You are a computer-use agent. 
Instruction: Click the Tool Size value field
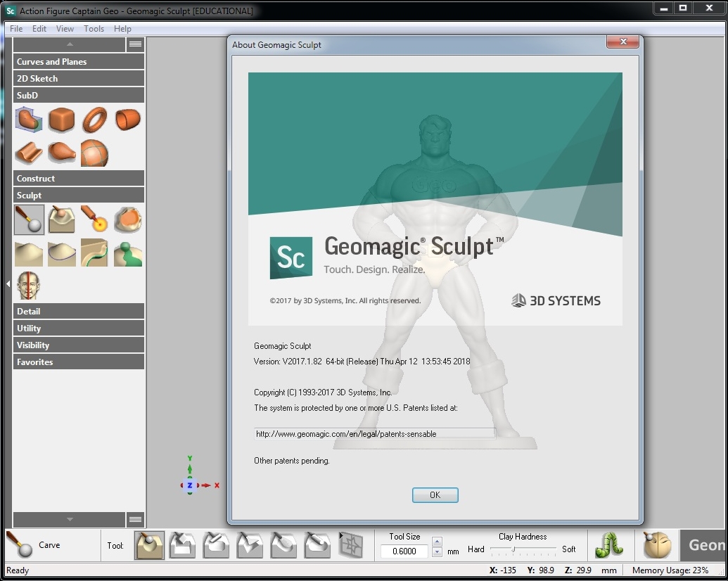(x=404, y=551)
